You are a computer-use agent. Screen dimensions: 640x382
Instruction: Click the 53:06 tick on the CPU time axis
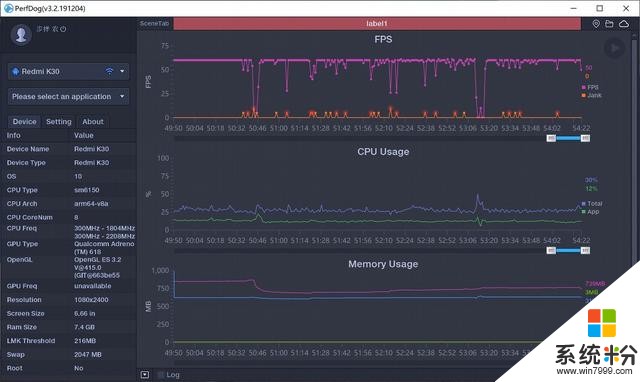[467, 240]
